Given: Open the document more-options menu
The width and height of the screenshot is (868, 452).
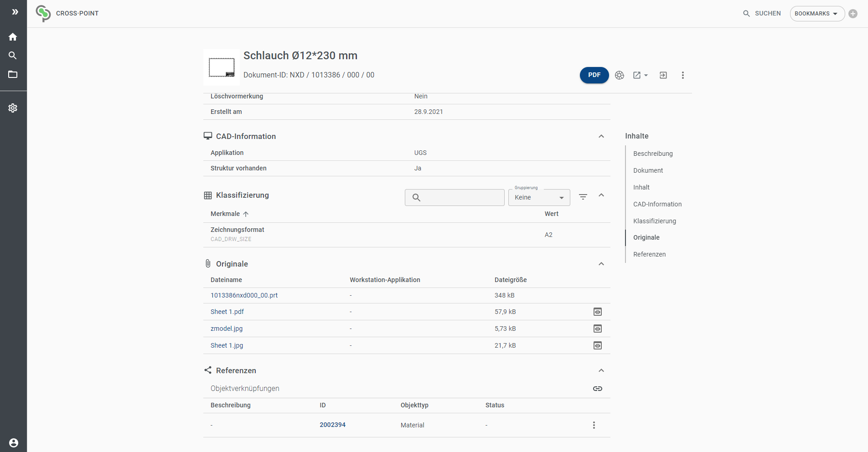Looking at the screenshot, I should point(682,75).
